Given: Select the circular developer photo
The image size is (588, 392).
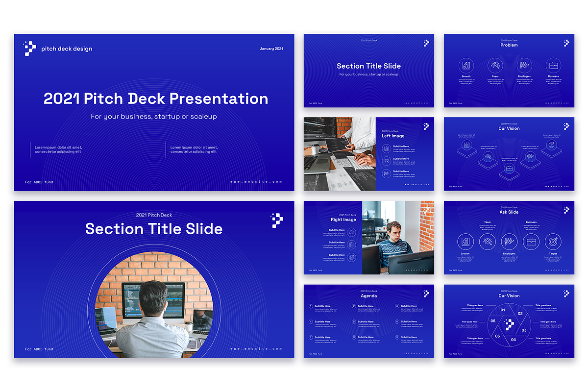Looking at the screenshot, I should [154, 304].
